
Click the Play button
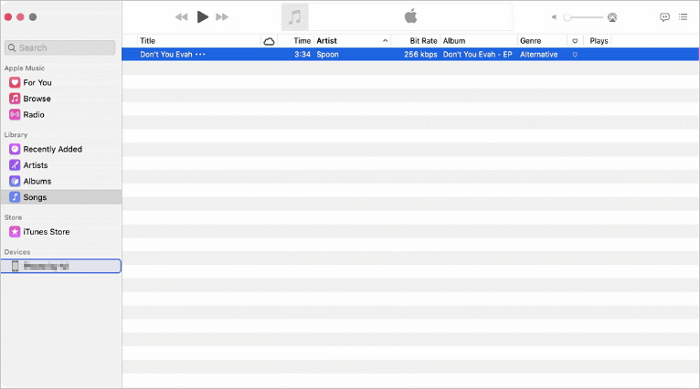pos(202,17)
